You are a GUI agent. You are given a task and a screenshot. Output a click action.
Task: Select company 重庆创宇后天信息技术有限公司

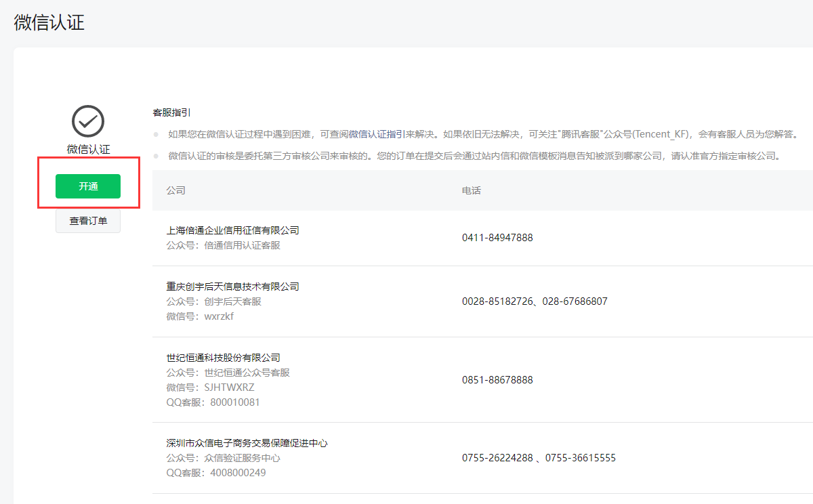(232, 287)
